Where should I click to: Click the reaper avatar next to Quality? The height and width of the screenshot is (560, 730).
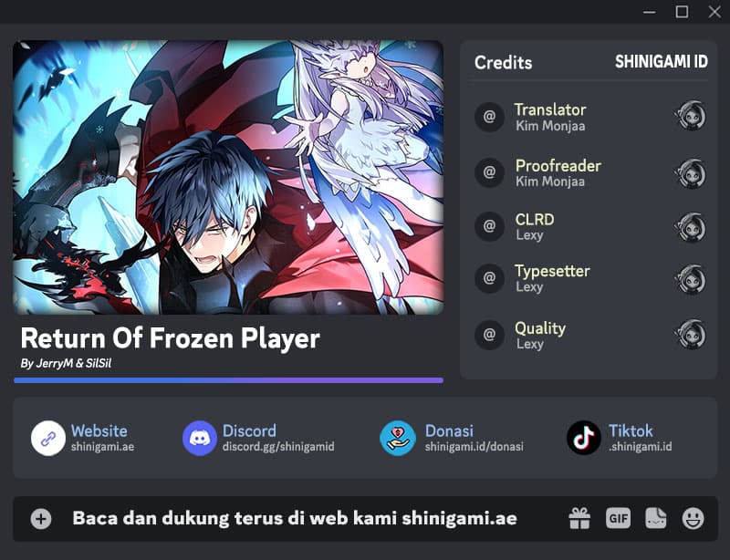coord(691,334)
